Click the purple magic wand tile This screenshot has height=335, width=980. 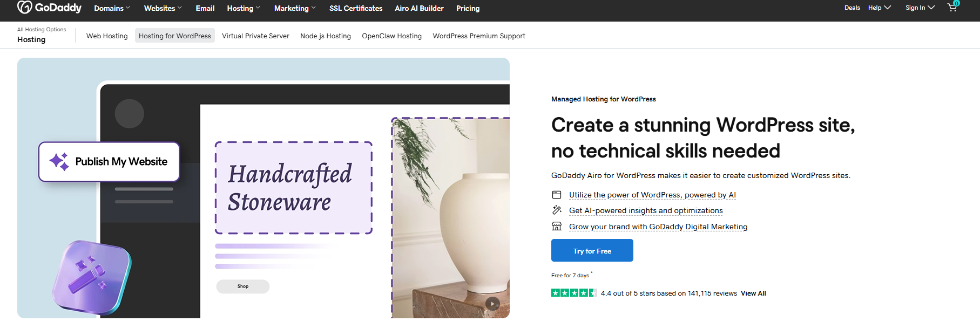tap(92, 277)
